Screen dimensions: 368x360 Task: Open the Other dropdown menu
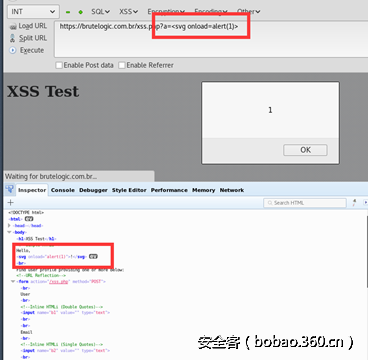tap(249, 12)
